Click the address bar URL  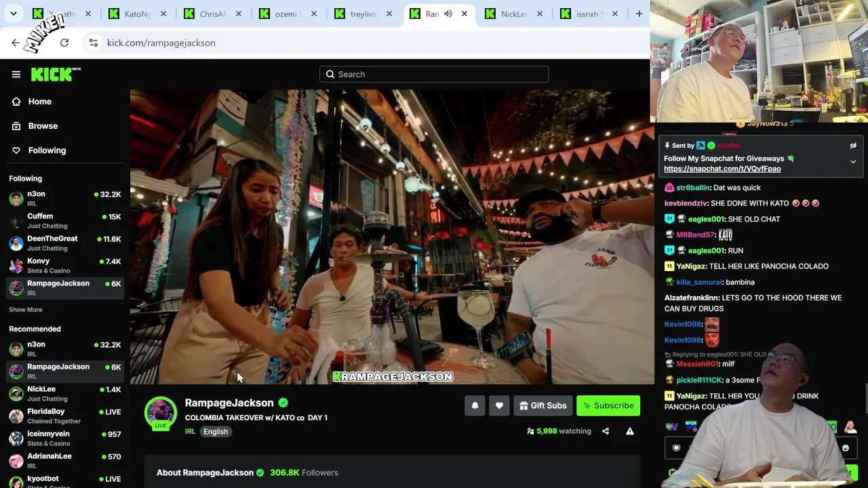(x=161, y=43)
